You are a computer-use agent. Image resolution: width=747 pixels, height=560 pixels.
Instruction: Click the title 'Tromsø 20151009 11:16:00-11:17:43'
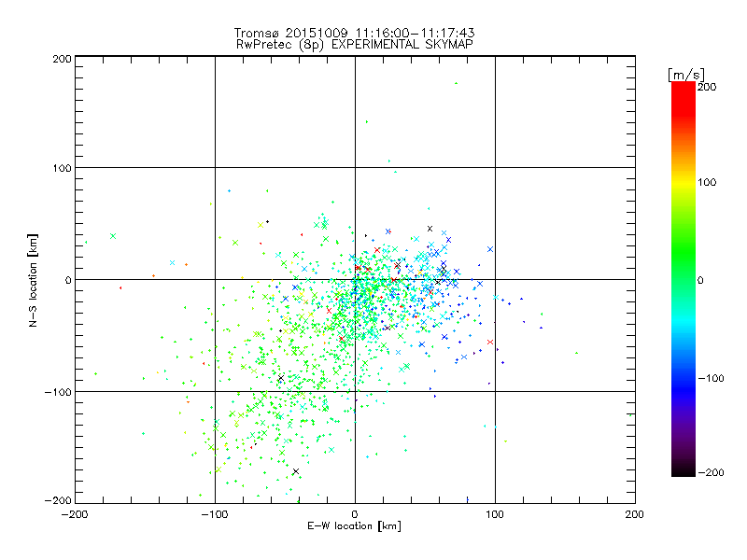click(x=355, y=33)
